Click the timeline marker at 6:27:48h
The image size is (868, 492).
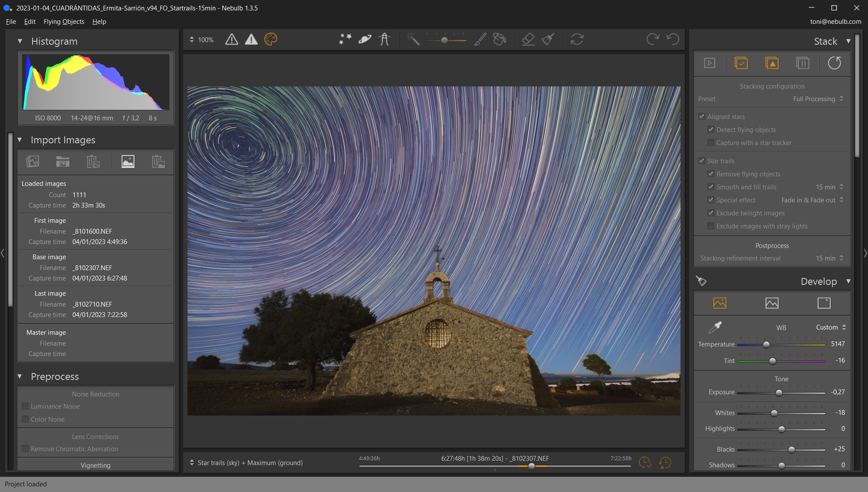click(532, 466)
